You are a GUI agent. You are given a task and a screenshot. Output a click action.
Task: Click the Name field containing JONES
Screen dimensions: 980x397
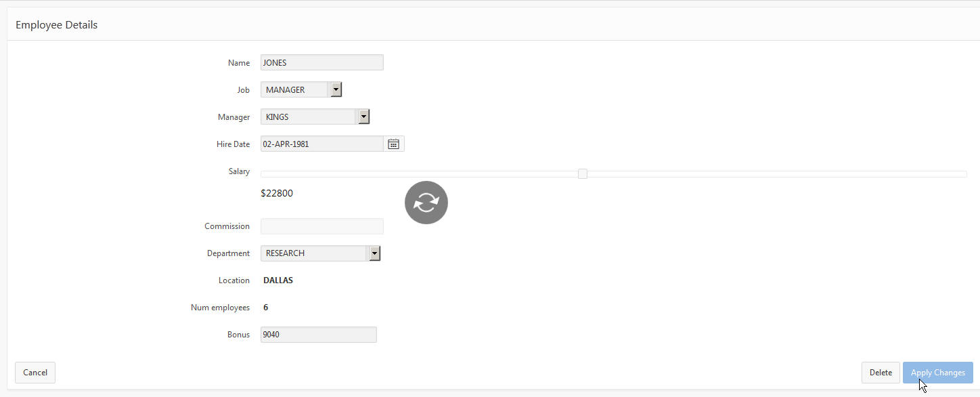click(321, 62)
